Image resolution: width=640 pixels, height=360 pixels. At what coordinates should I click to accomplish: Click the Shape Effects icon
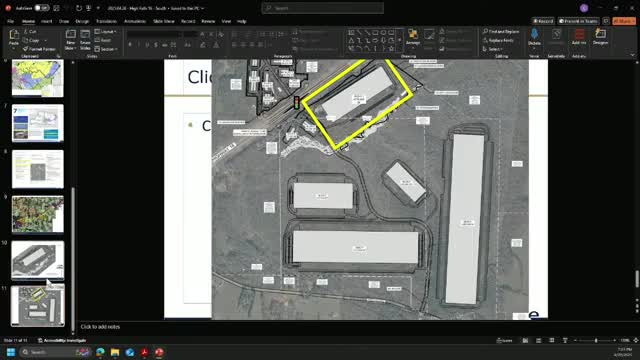click(442, 49)
